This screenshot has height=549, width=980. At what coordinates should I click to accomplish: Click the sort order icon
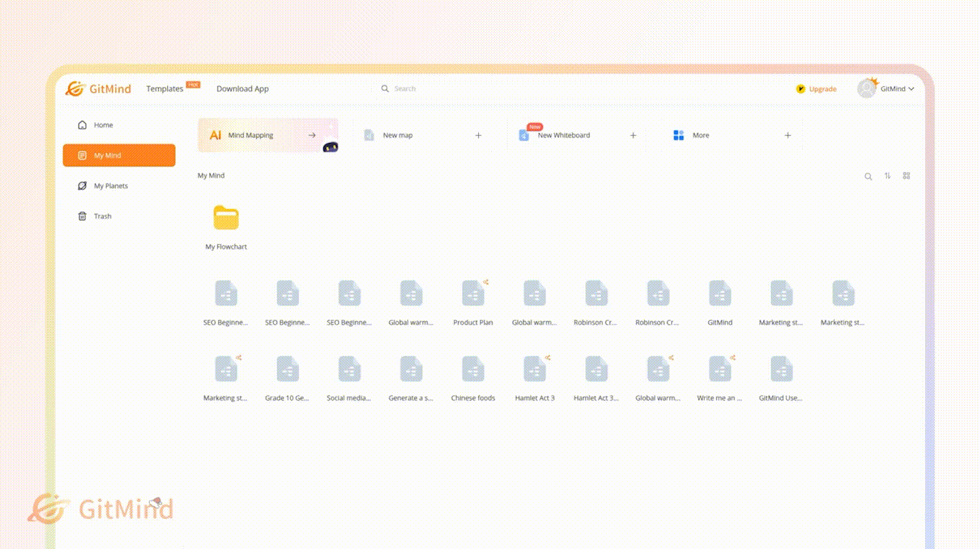pyautogui.click(x=887, y=176)
